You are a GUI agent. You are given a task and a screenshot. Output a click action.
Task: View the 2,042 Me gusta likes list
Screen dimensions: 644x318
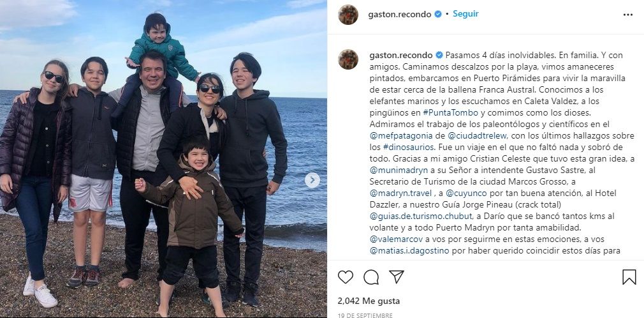[x=369, y=301]
